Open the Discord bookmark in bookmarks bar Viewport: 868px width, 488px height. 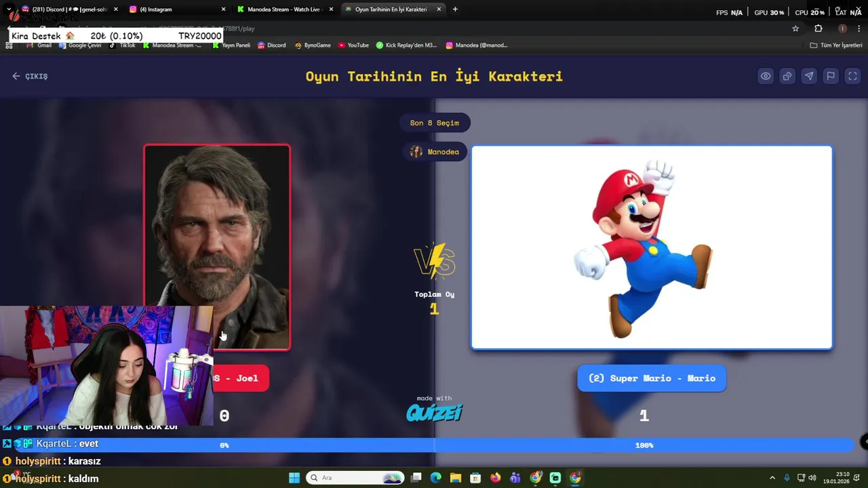pos(271,45)
